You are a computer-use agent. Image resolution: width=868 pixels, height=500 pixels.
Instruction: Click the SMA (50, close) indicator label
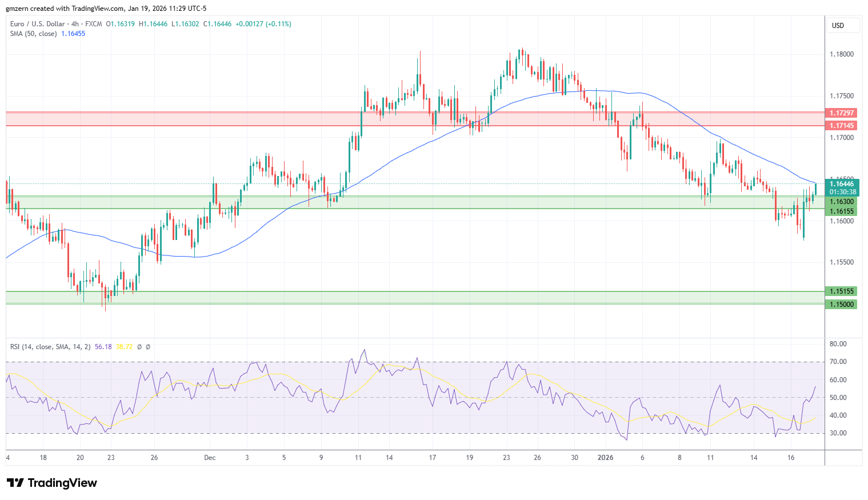pyautogui.click(x=33, y=34)
